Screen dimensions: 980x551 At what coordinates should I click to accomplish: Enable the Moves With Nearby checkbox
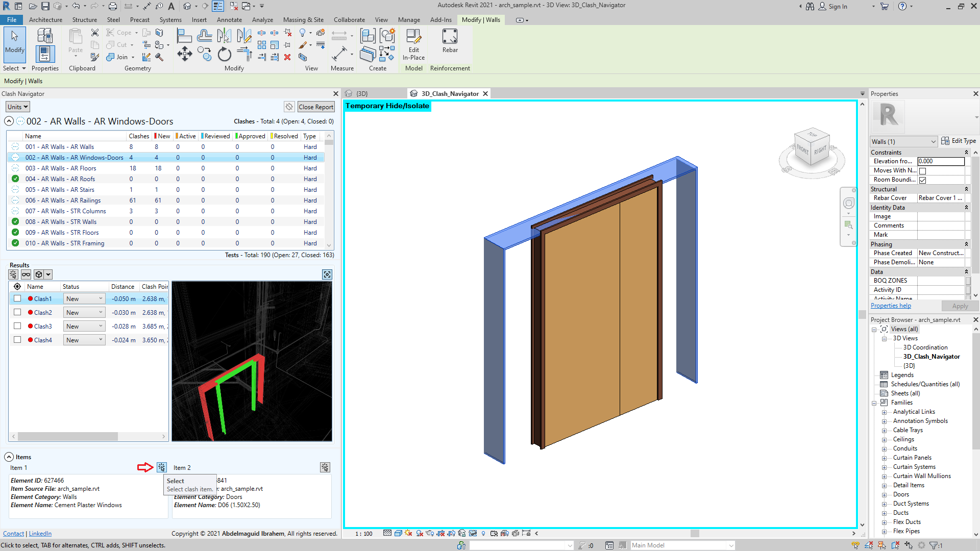click(922, 171)
